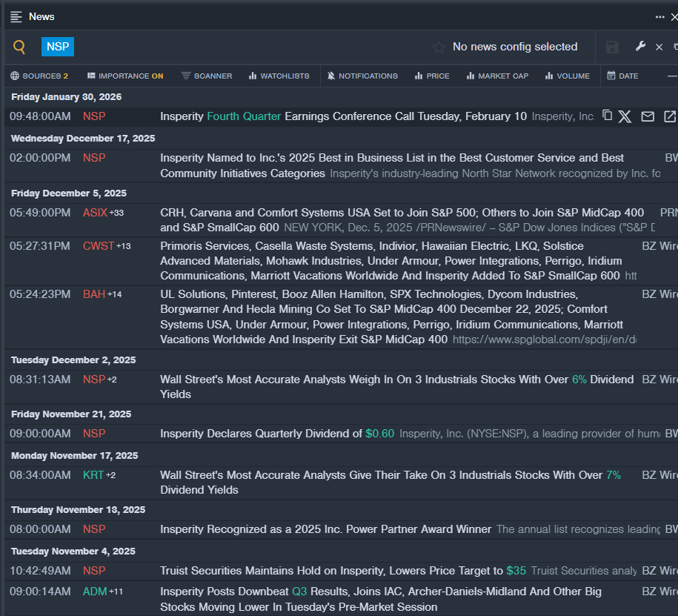Click the favorite star icon
Screen dimensions: 678x616
click(439, 47)
